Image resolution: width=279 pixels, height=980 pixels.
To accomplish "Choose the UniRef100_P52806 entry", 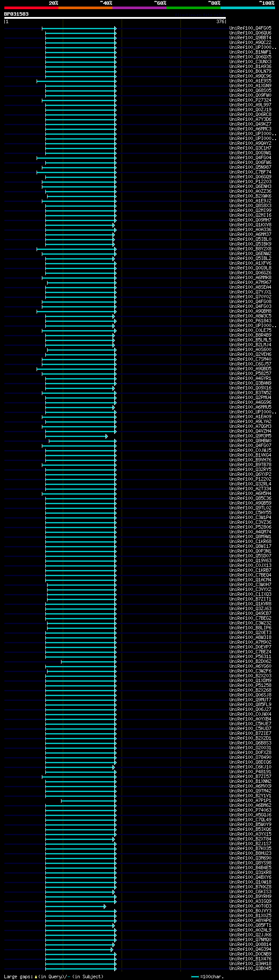I will tap(250, 527).
